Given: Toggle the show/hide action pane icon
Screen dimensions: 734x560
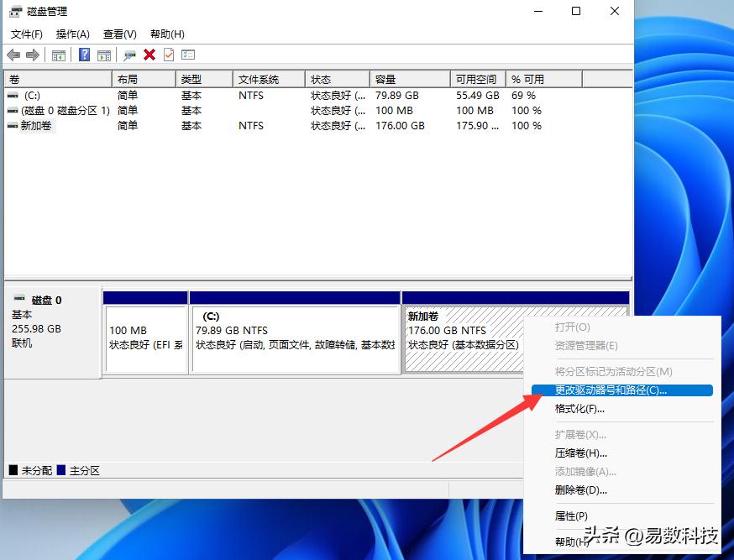Looking at the screenshot, I should [x=103, y=55].
